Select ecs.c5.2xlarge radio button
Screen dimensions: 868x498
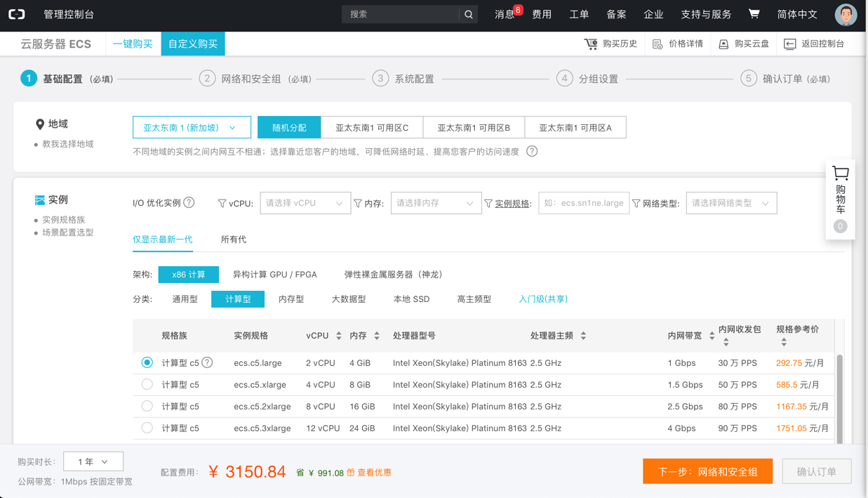click(x=147, y=406)
